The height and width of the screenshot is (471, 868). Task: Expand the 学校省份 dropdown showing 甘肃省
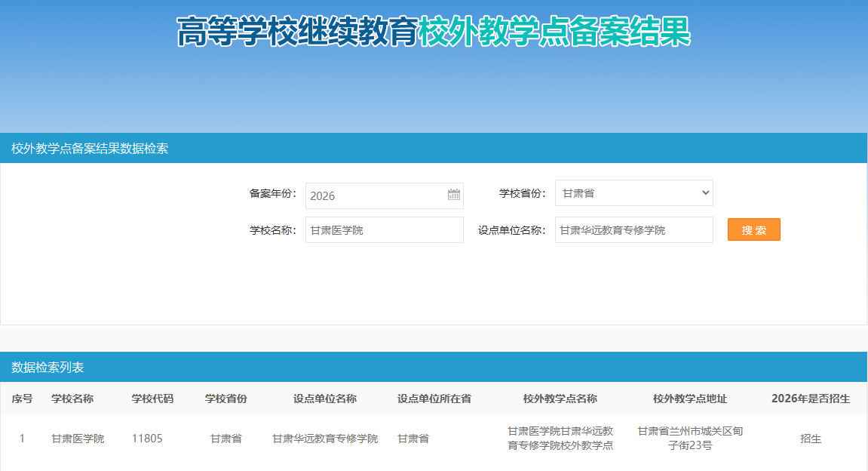[633, 192]
